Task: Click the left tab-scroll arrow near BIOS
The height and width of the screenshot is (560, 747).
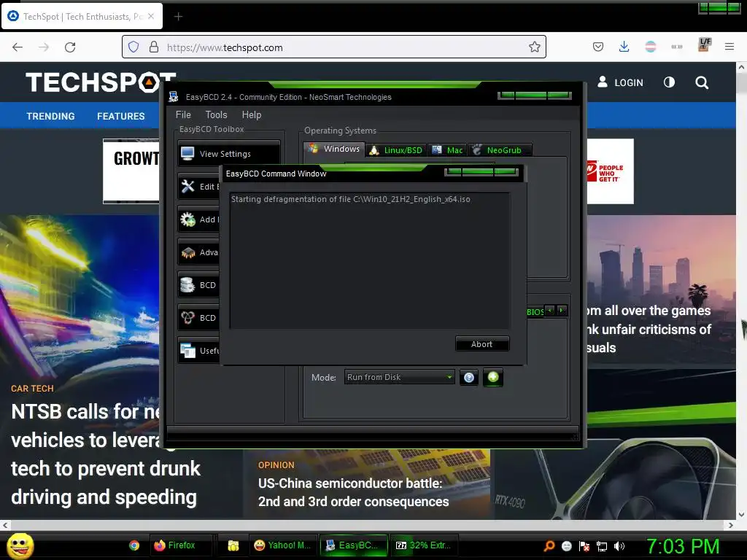Action: tap(550, 311)
